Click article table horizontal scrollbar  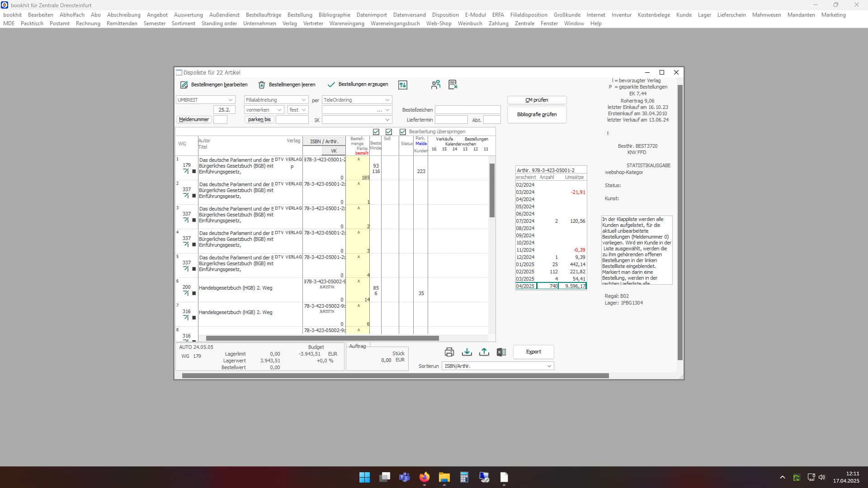point(322,338)
